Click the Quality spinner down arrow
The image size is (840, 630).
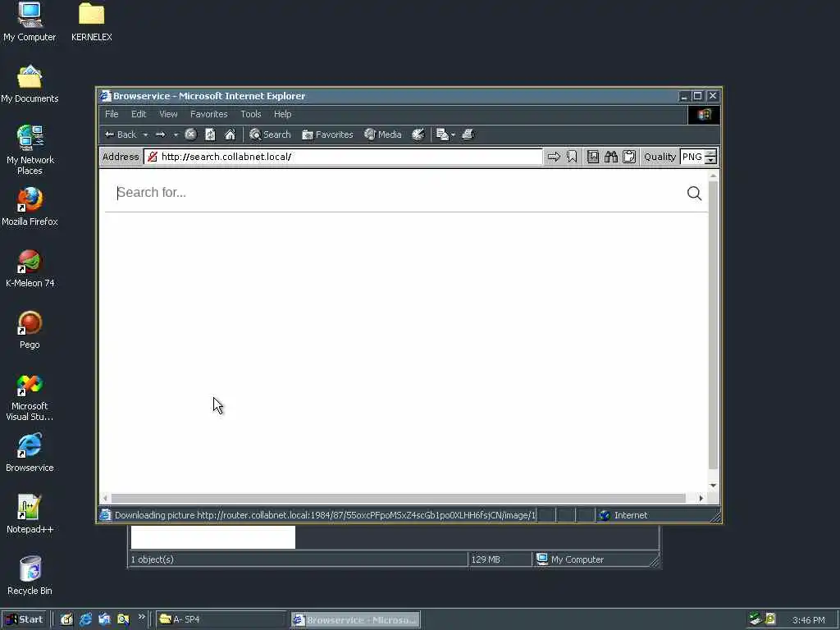[x=710, y=160]
